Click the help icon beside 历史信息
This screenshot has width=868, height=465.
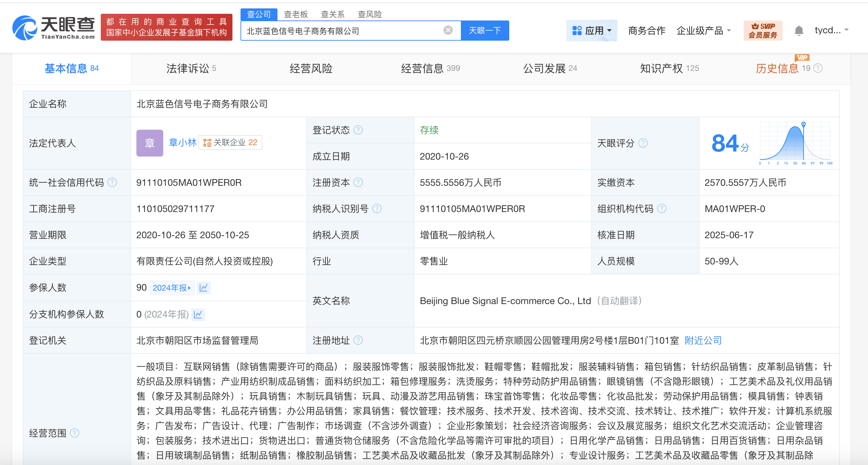818,69
